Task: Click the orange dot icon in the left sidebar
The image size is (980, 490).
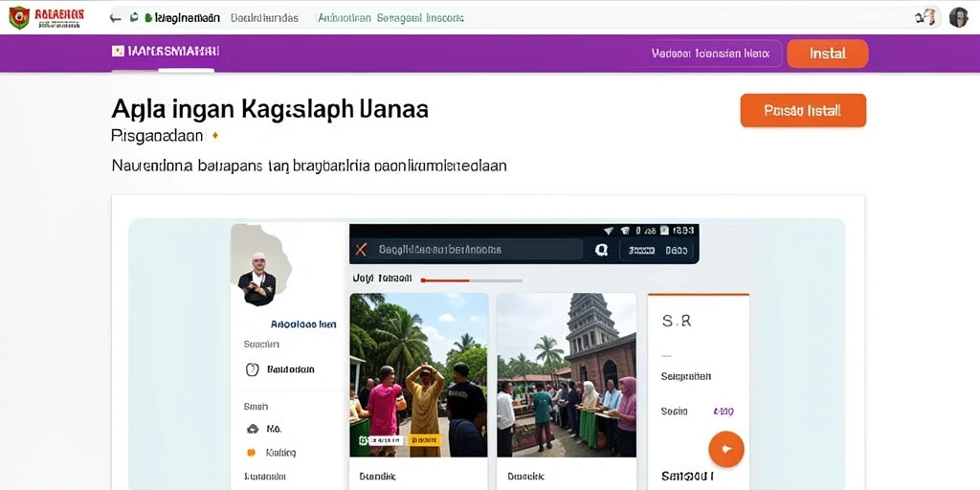Action: click(x=252, y=452)
